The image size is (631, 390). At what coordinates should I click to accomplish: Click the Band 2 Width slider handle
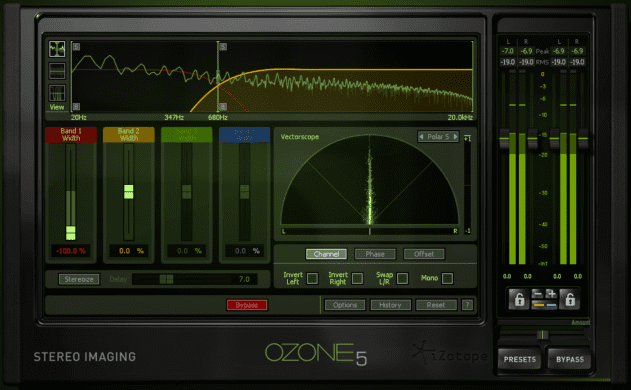tap(128, 192)
